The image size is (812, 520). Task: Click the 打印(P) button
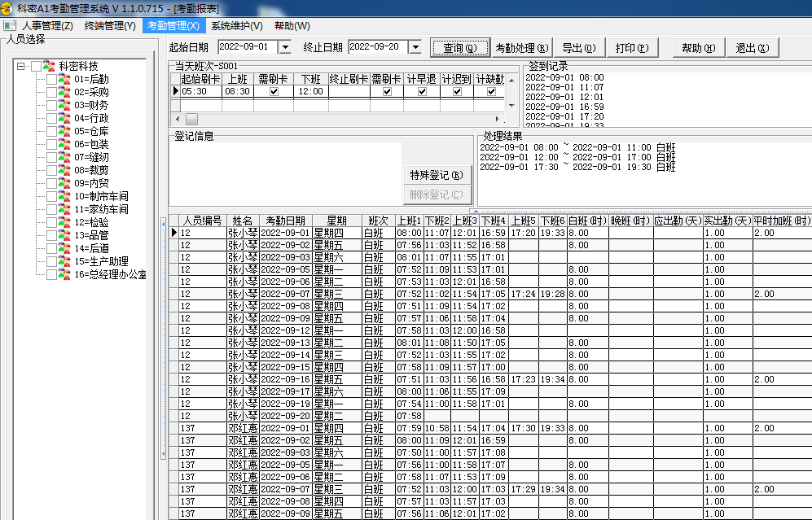coord(632,47)
